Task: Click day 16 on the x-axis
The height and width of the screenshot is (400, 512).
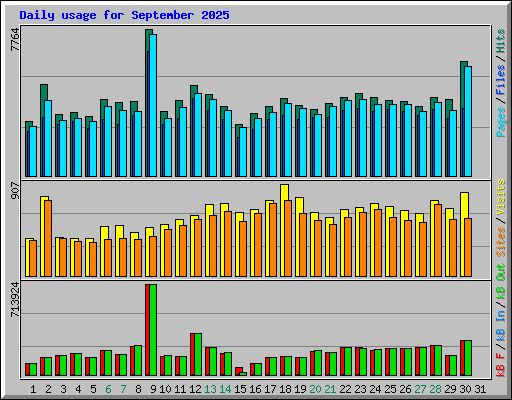Action: click(x=255, y=389)
